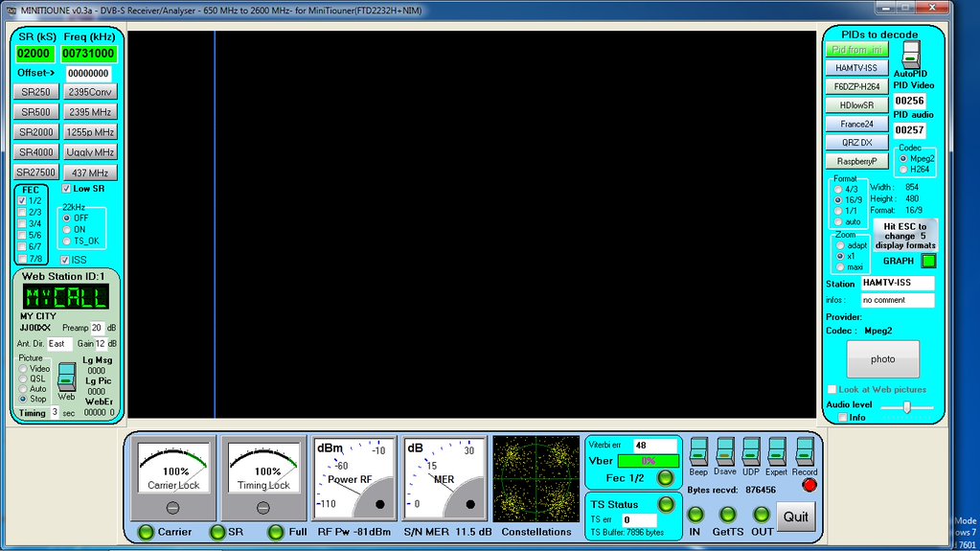Choose the 4/3 format radio button
Viewport: 980px width, 551px height.
pyautogui.click(x=839, y=189)
